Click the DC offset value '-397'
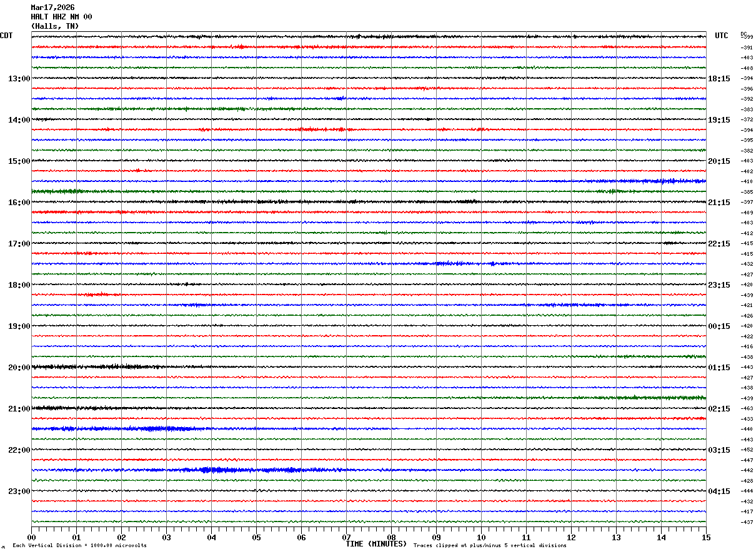 tap(747, 202)
